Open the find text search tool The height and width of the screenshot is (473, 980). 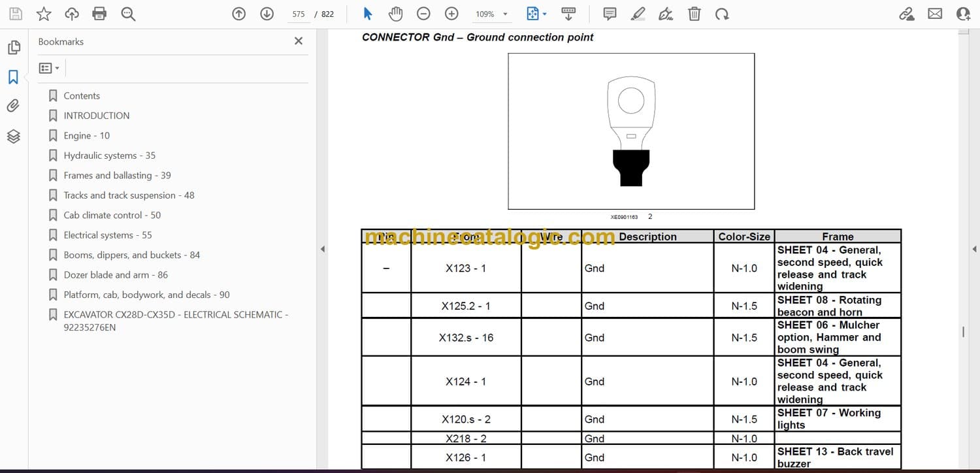[128, 14]
